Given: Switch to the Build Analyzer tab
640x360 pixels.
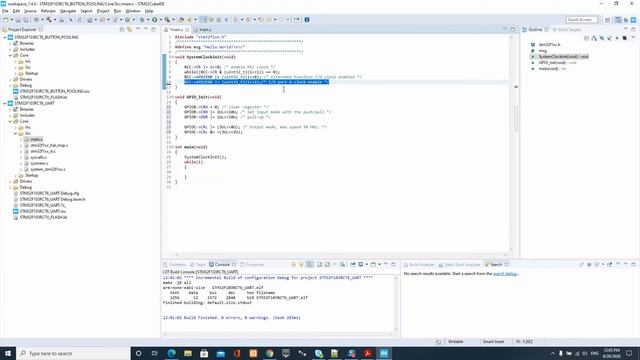Looking at the screenshot, I should (x=419, y=264).
